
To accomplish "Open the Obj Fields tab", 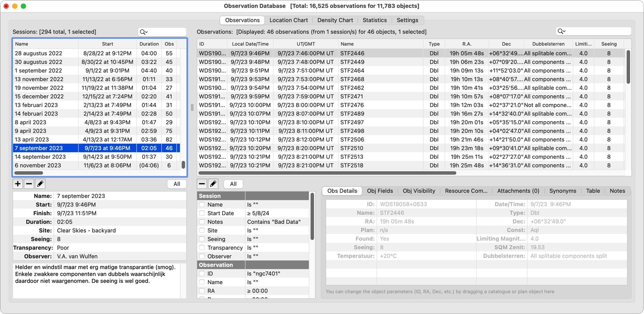I will click(x=380, y=191).
